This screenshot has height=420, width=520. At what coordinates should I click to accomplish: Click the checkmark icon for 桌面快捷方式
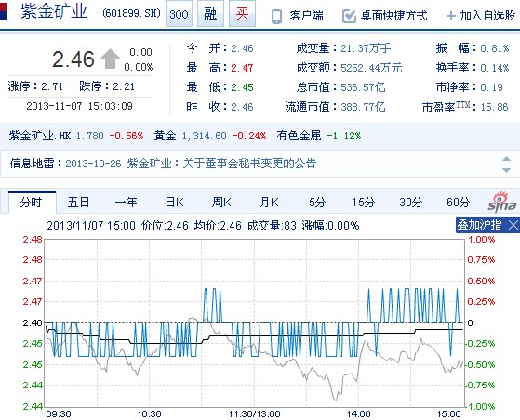pyautogui.click(x=349, y=16)
